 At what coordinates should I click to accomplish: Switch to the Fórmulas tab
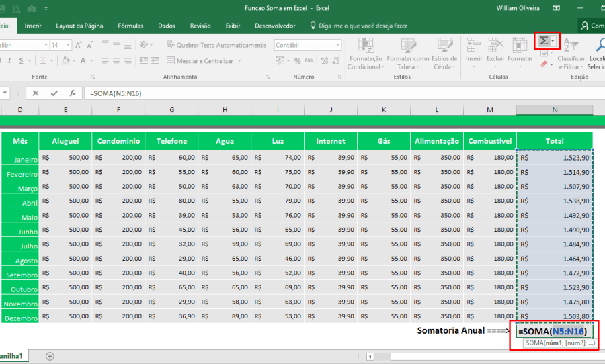[x=130, y=26]
